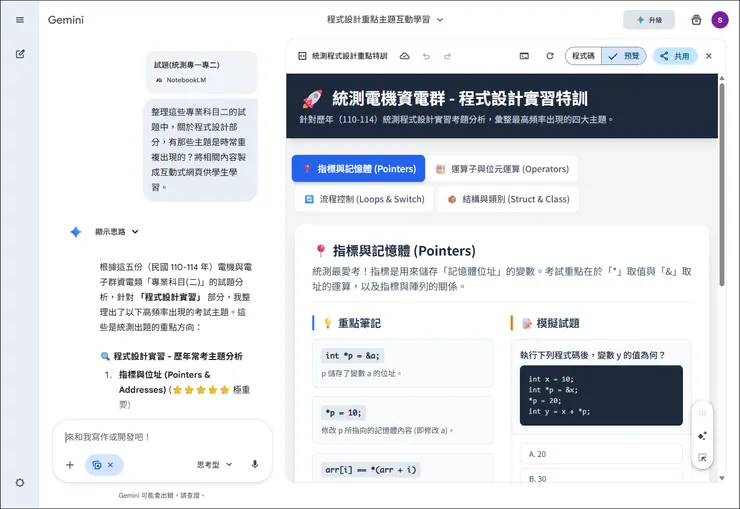
Task: Open the purple S account avatar
Action: [x=720, y=20]
